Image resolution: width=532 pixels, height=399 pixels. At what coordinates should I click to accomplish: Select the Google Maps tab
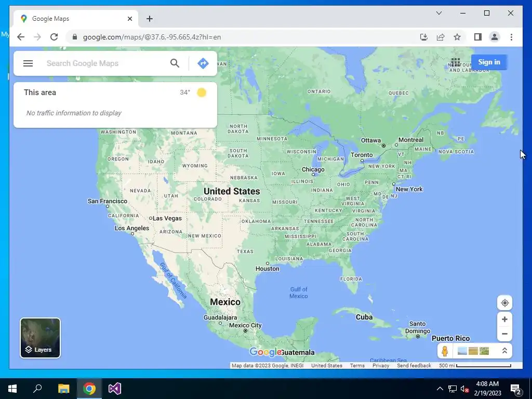[x=76, y=19]
